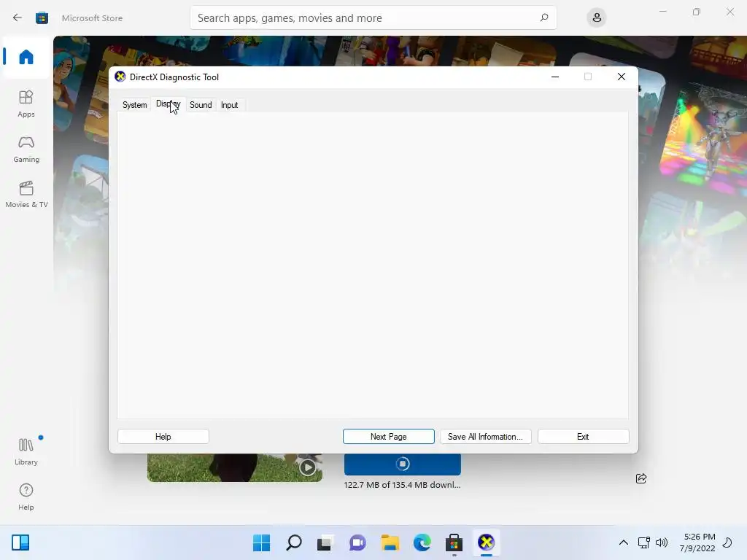Image resolution: width=747 pixels, height=560 pixels.
Task: Open notifications moon icon
Action: (x=727, y=542)
